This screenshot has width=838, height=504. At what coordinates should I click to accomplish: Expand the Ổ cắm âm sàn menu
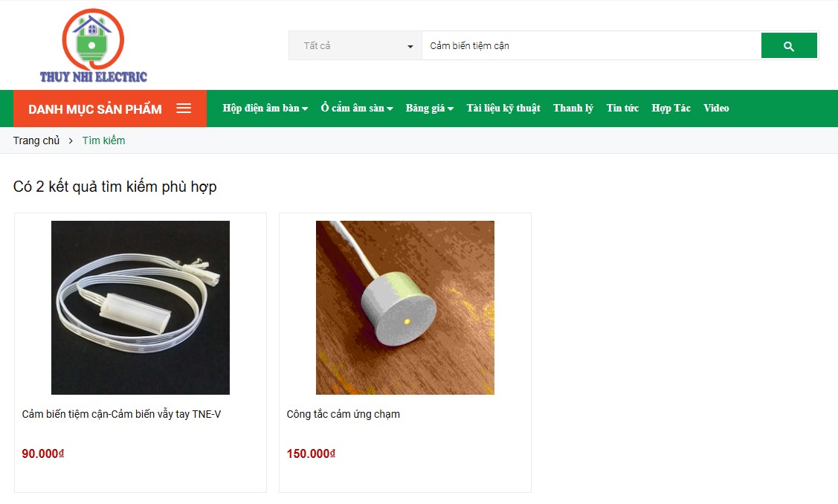point(357,108)
